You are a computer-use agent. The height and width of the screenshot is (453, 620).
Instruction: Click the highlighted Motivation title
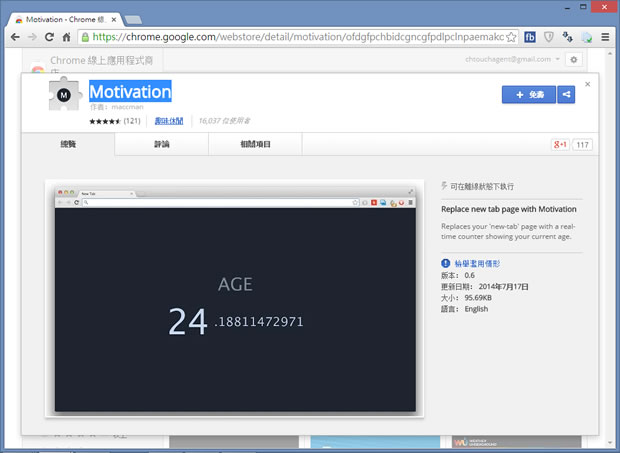pos(130,91)
